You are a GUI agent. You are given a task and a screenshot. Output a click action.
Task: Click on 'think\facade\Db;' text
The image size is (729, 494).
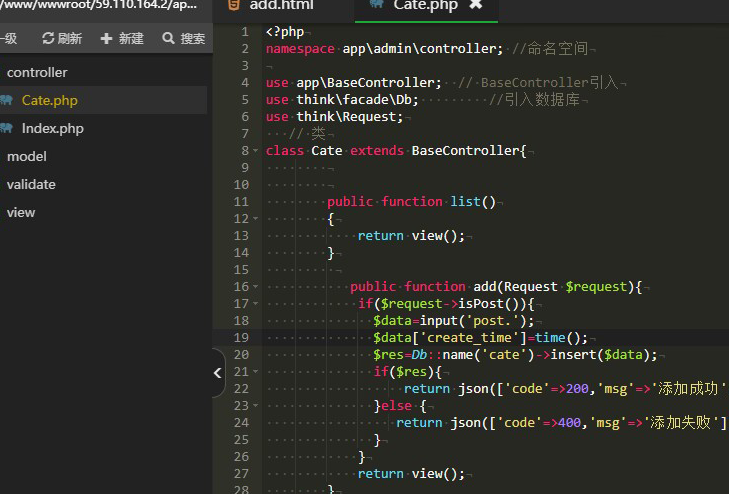pyautogui.click(x=358, y=100)
